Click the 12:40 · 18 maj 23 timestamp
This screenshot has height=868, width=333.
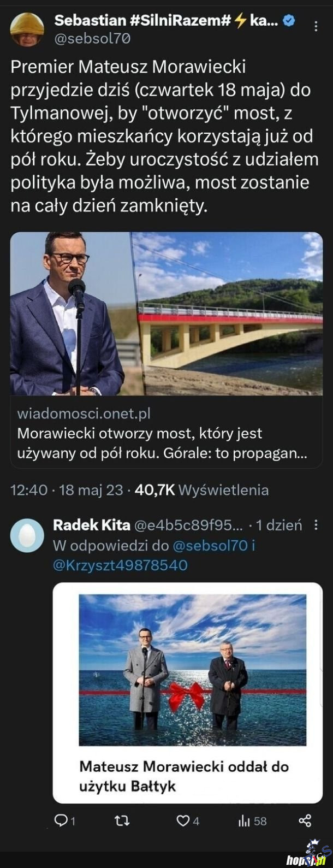click(67, 489)
